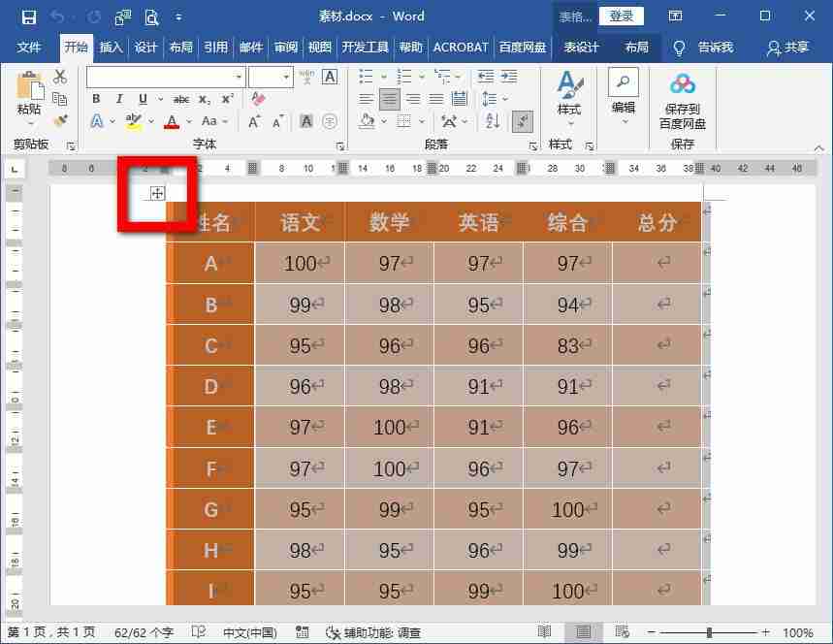Click the 登录 sign-in button

coord(621,16)
